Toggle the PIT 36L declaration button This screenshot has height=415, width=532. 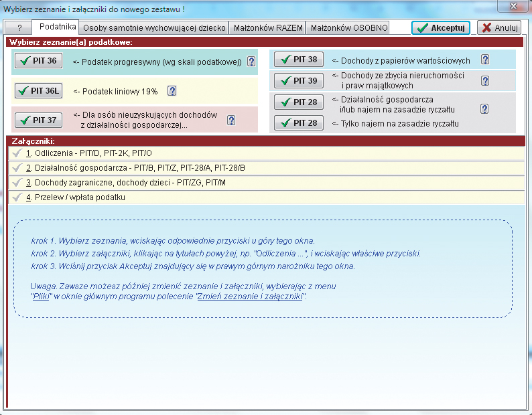(x=40, y=91)
